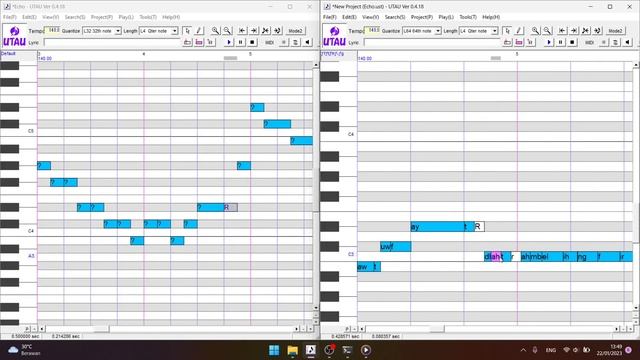
Task: Open File menu in Echo window
Action: point(10,17)
